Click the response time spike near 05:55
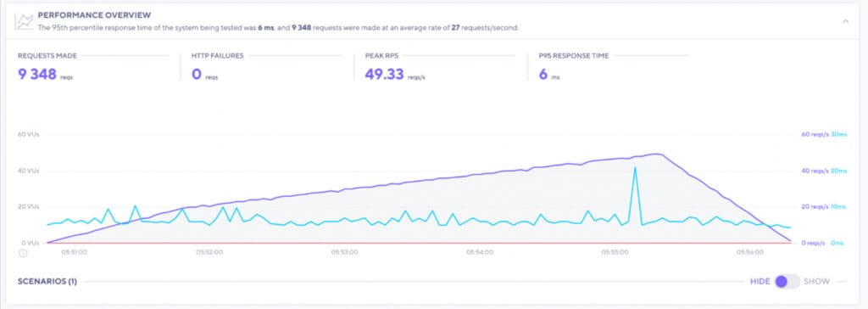 coord(634,167)
